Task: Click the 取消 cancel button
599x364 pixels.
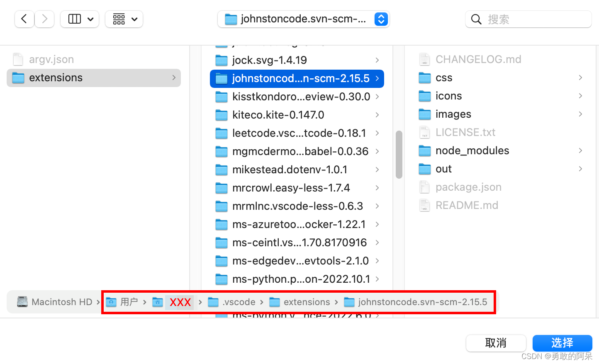Action: 496,343
